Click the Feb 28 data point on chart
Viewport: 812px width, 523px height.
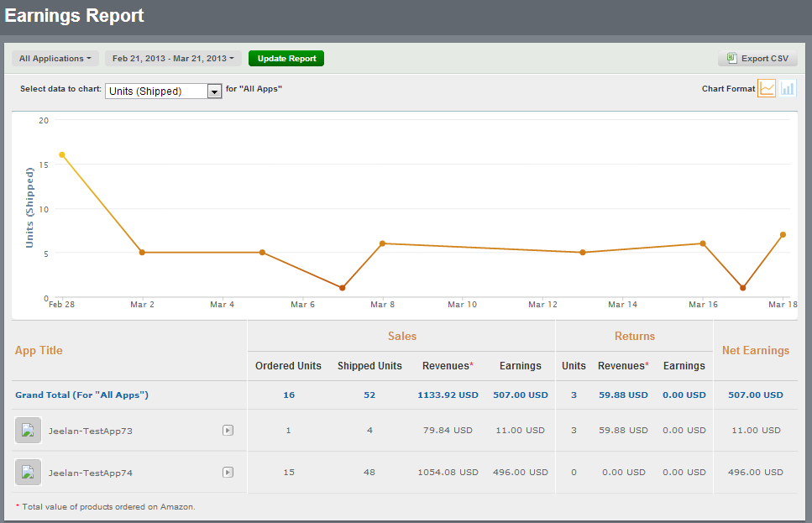pos(62,155)
